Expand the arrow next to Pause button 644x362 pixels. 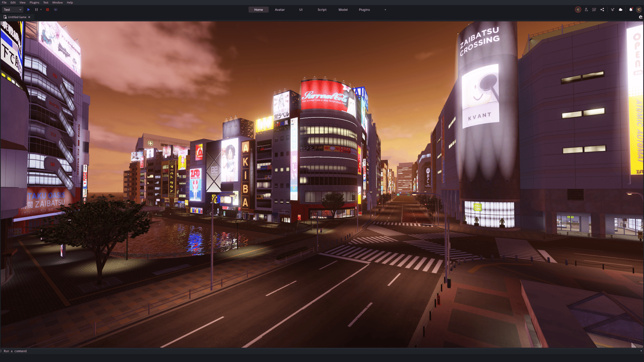pos(41,9)
